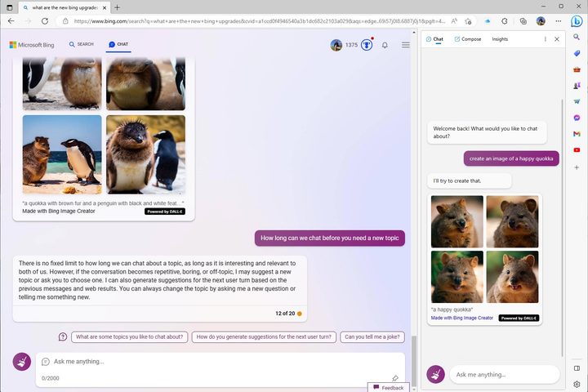Viewport: 588px width, 392px height.
Task: Open Gmail icon in Edge sidebar
Action: tap(577, 134)
